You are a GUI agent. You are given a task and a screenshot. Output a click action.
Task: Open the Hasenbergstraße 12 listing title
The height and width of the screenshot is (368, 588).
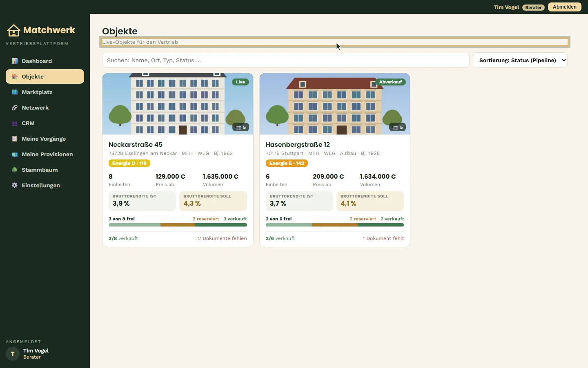tap(298, 144)
